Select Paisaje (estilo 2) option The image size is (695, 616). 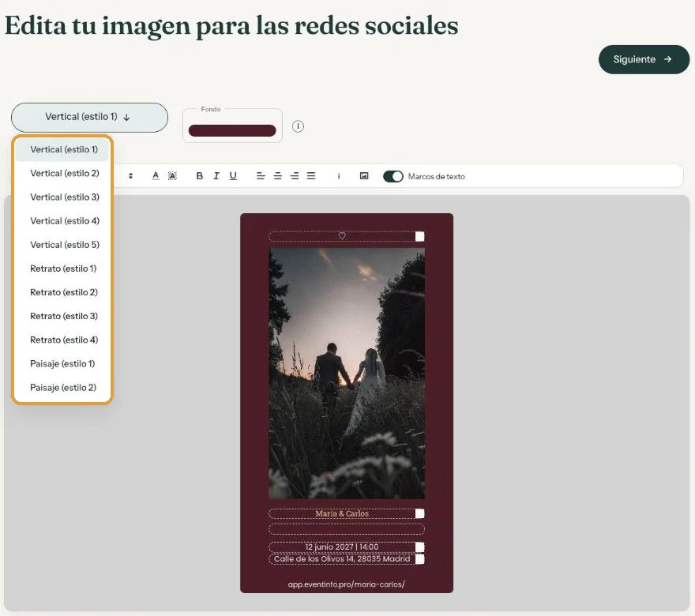pyautogui.click(x=62, y=388)
